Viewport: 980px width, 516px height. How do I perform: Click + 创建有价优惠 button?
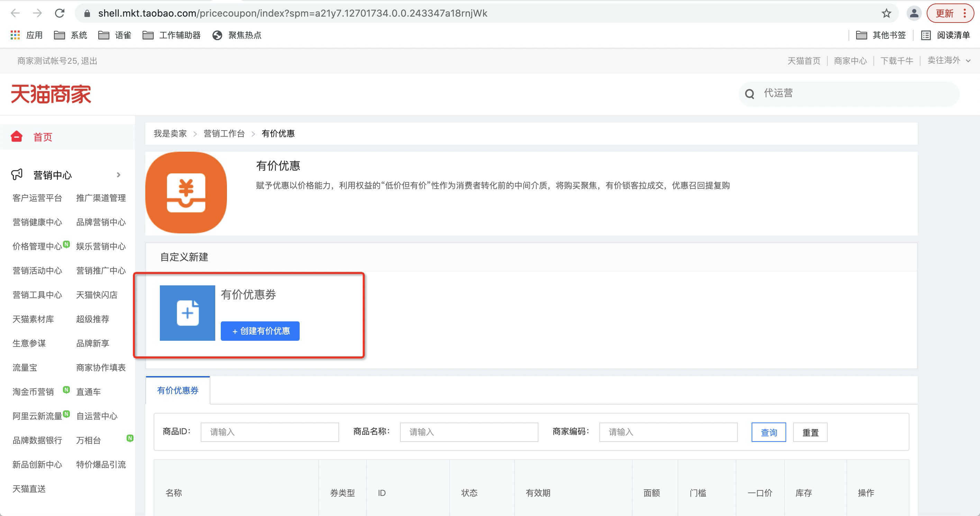[260, 331]
